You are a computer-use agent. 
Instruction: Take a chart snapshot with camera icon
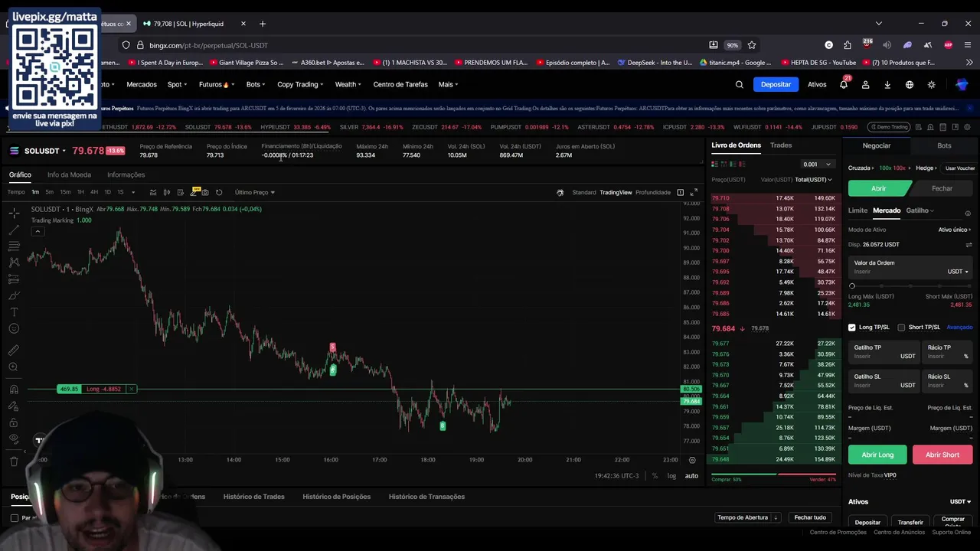[x=205, y=192]
